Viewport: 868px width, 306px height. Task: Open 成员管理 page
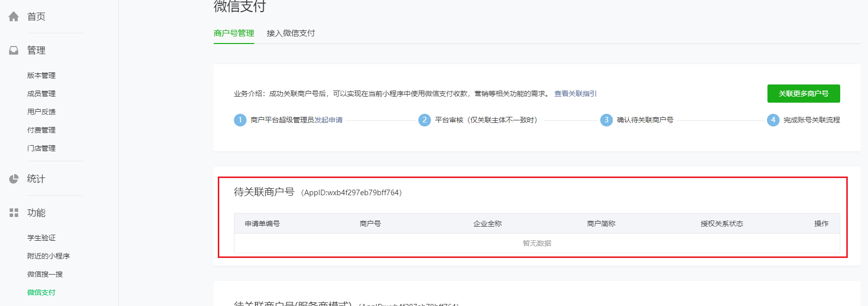(x=41, y=94)
